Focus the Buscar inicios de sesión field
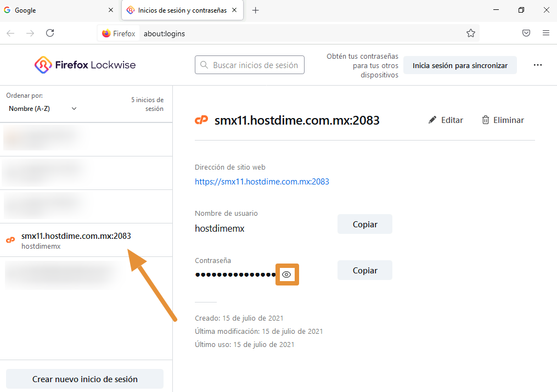557x392 pixels. tap(250, 65)
